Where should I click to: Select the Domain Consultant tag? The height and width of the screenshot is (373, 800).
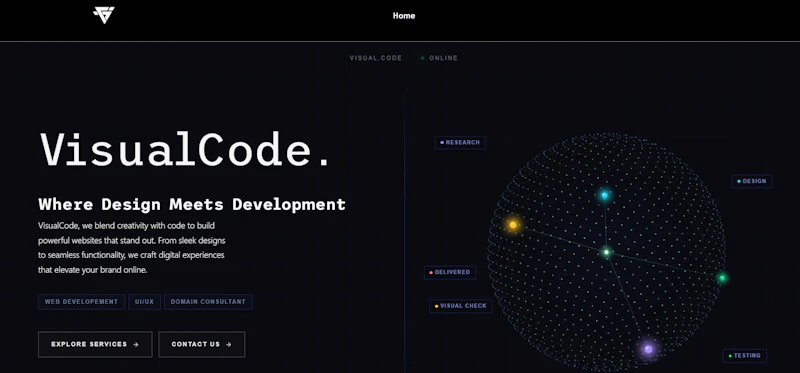pyautogui.click(x=208, y=302)
